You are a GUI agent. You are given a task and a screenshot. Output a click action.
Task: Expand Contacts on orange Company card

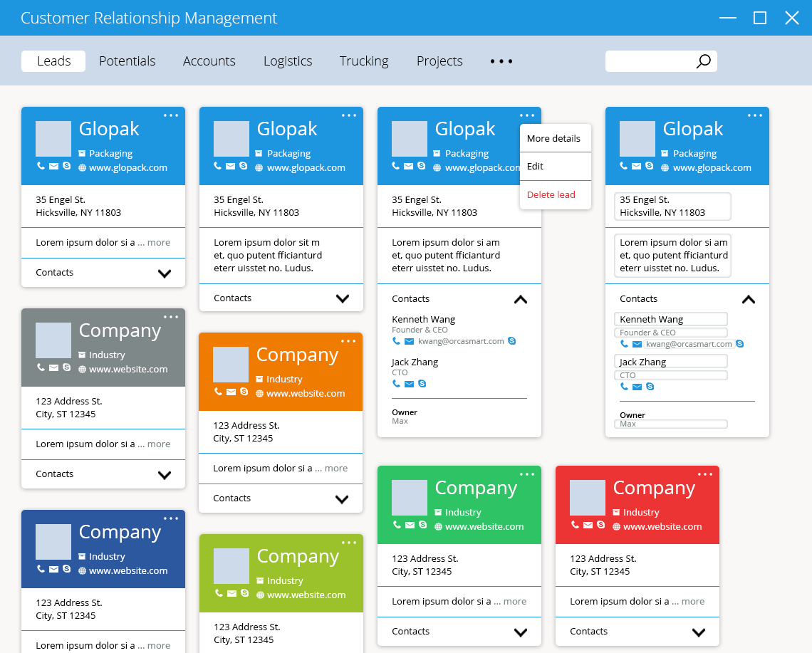coord(342,499)
